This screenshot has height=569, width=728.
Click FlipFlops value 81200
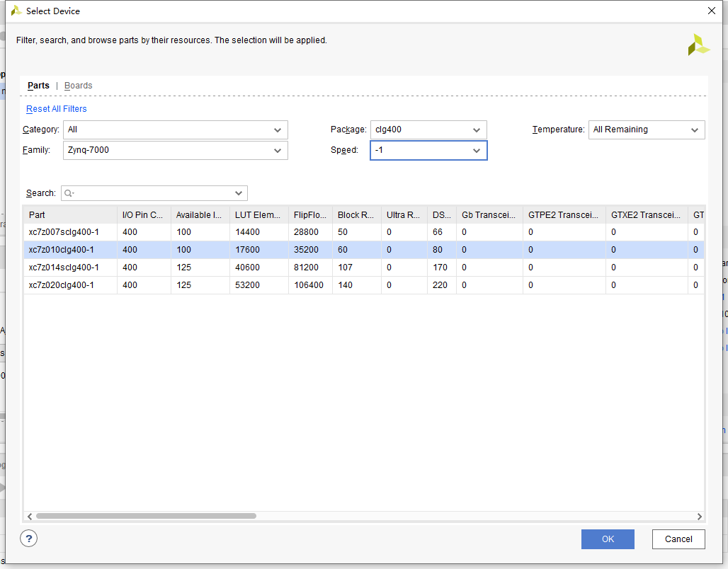tap(306, 268)
